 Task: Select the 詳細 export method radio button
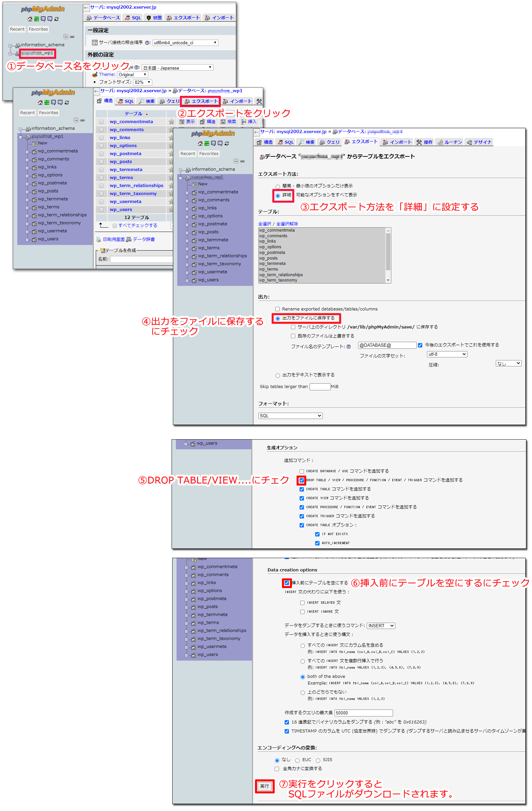278,196
